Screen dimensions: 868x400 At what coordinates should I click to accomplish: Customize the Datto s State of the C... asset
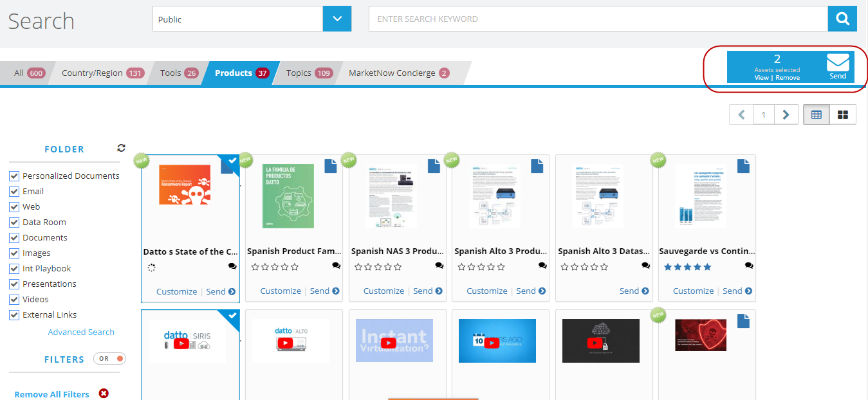point(177,291)
